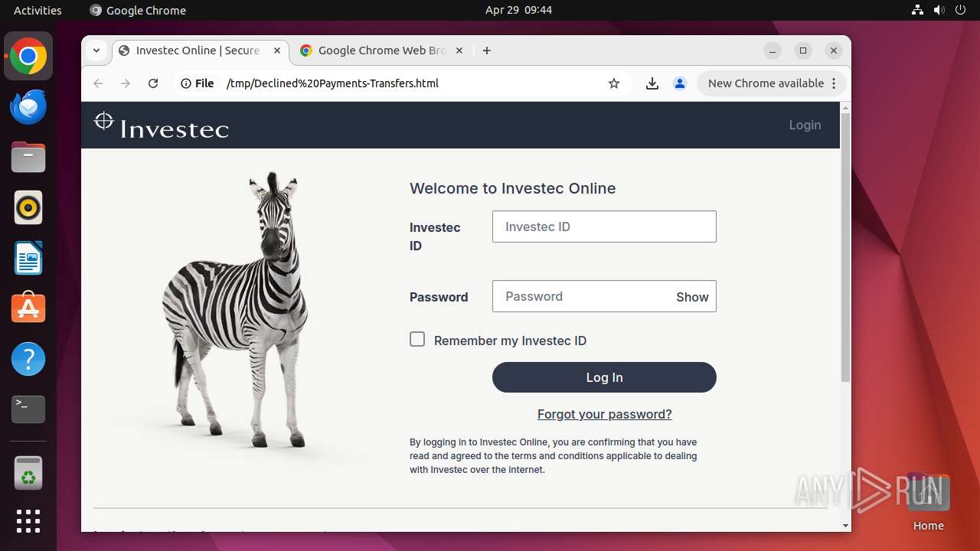Screen dimensions: 980x551
Task: Click the zebra image
Action: pyautogui.click(x=236, y=310)
